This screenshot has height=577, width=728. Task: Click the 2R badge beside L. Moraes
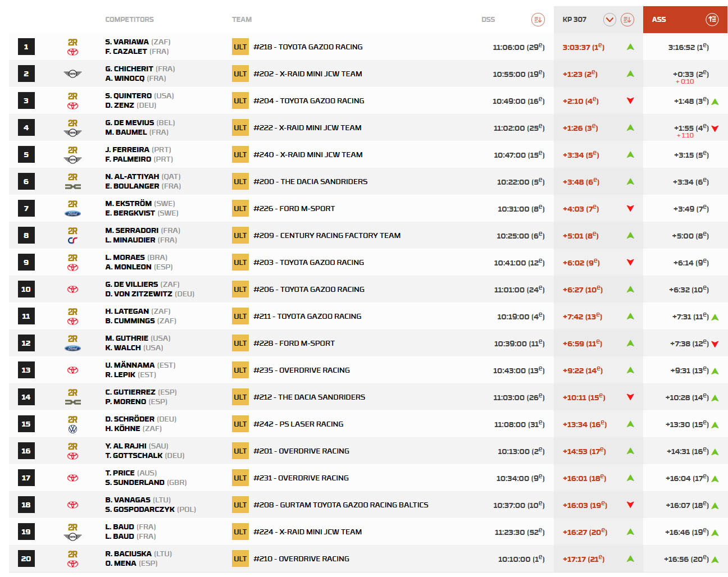coord(72,258)
